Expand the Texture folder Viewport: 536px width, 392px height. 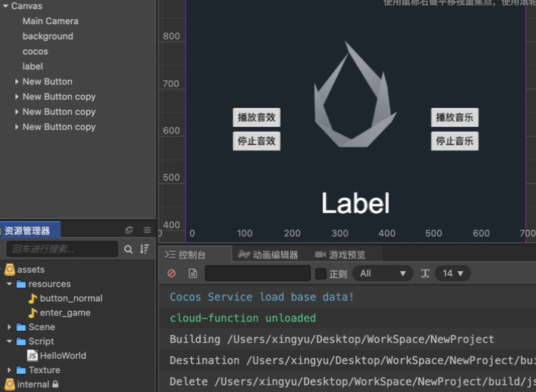[x=9, y=370]
